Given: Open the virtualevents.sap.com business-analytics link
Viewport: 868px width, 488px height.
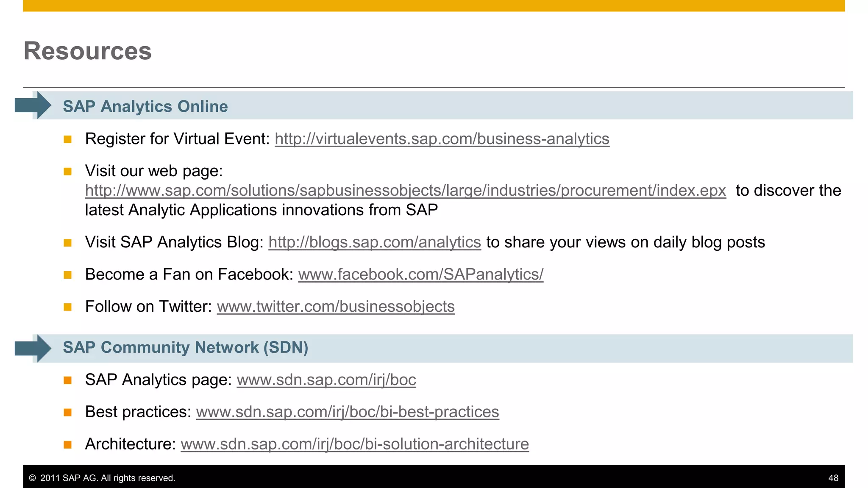Looking at the screenshot, I should tap(442, 139).
